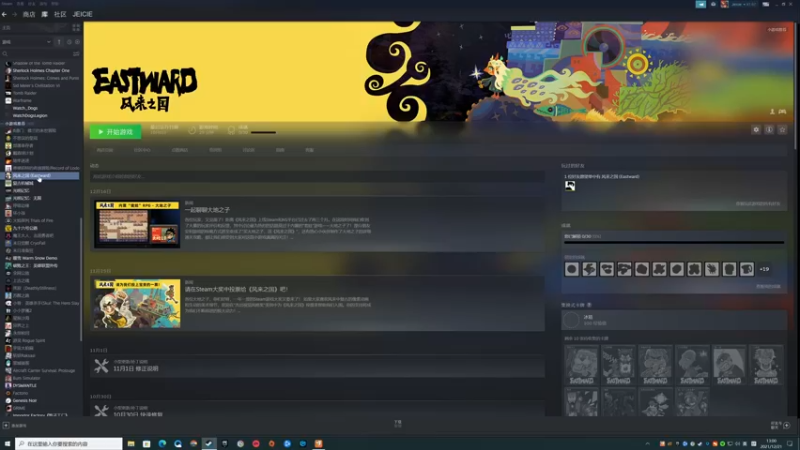Select Aircraft Carrier Survival: Prologue
Screen dimensions: 800x450
[43, 370]
